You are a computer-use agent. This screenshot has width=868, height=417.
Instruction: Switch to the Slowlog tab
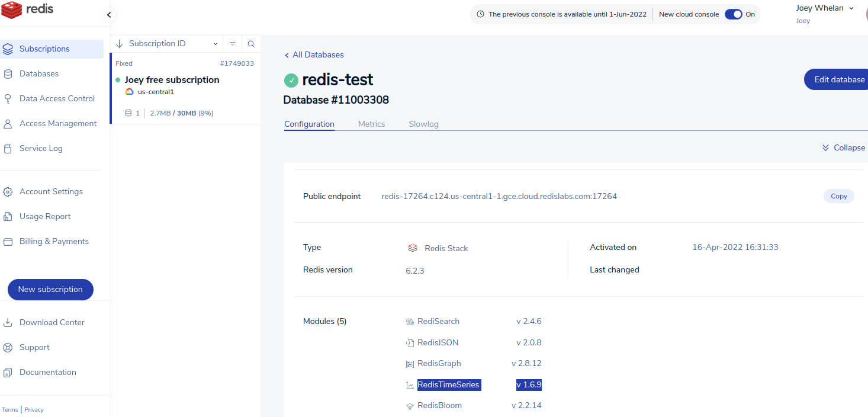point(424,124)
